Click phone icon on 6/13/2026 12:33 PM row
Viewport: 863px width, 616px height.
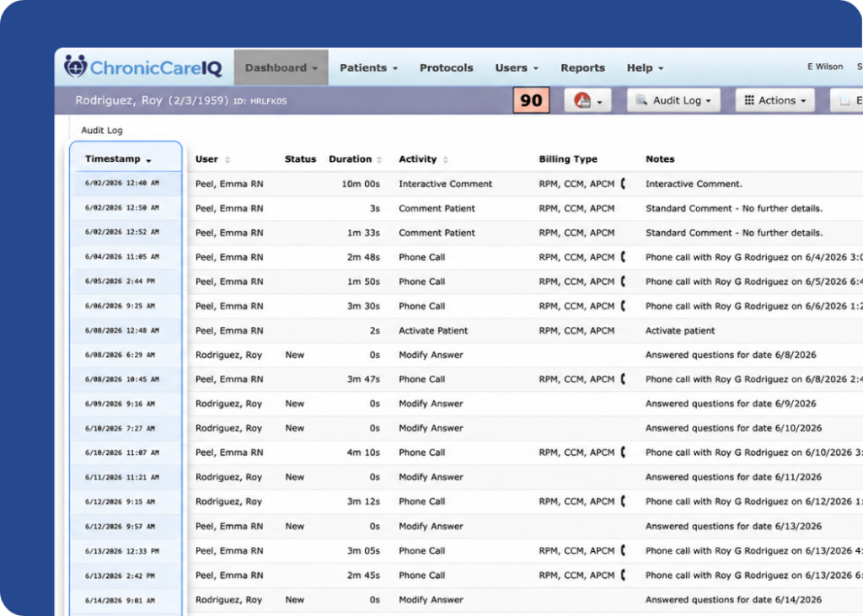[623, 550]
